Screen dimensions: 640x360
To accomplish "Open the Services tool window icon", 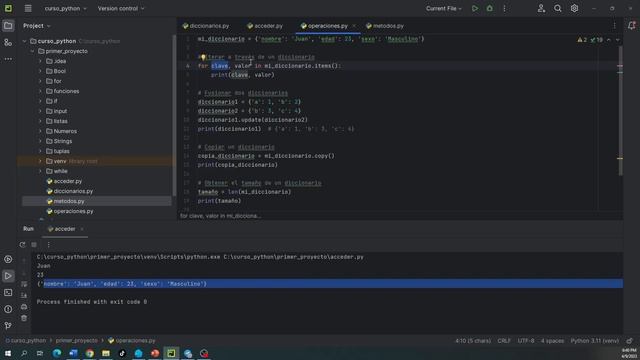I will [8, 259].
